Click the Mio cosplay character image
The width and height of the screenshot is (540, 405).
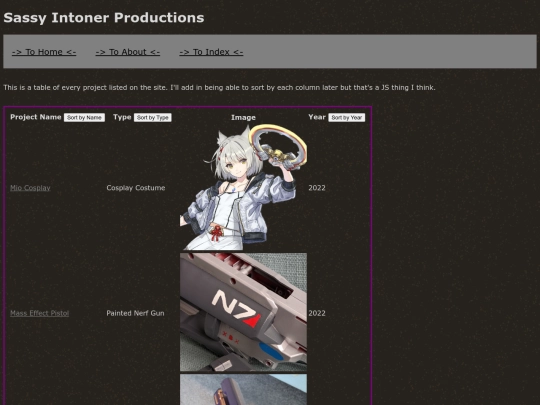point(243,187)
